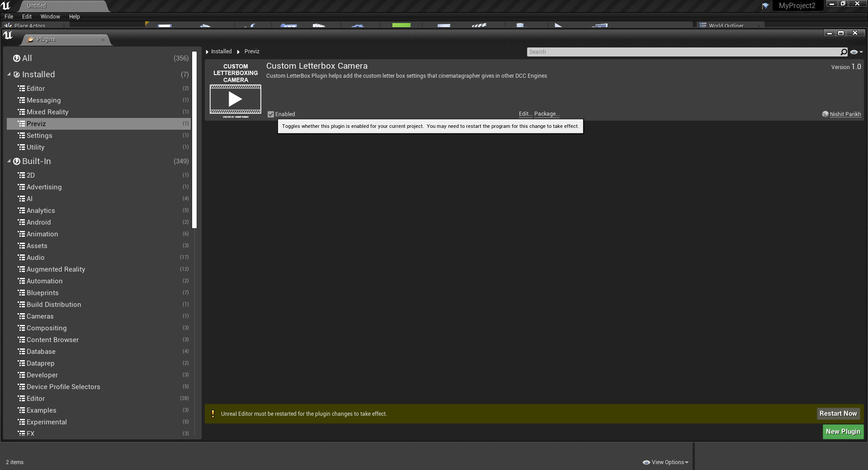
Task: Open the Editor category under Built-In
Action: [99, 399]
